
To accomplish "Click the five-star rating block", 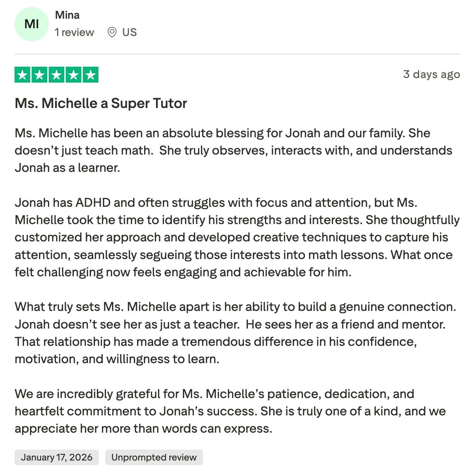I will (x=57, y=74).
